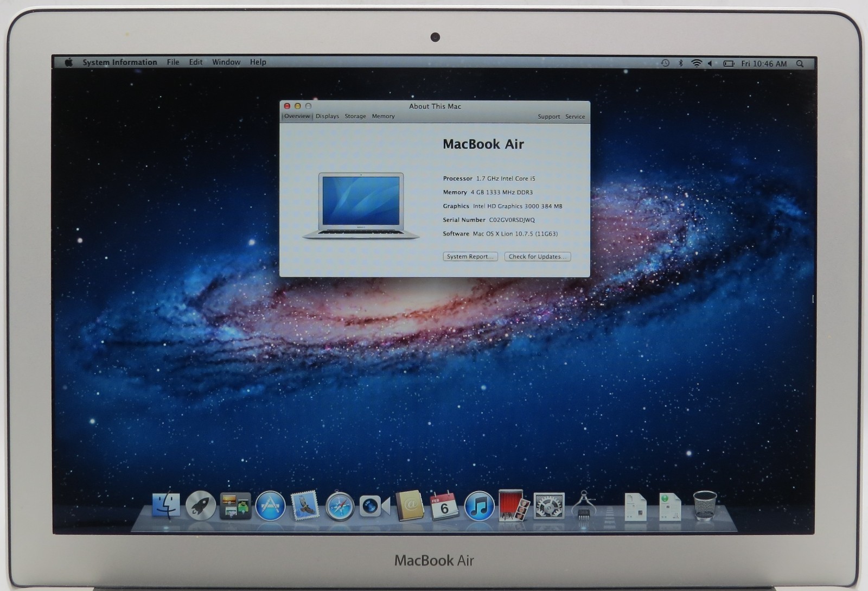Open the volume menu bar icon
This screenshot has width=868, height=591.
coord(710,63)
